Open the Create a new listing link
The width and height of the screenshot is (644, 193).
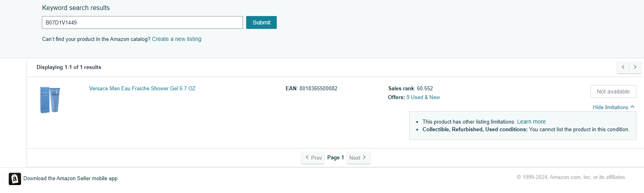point(177,39)
